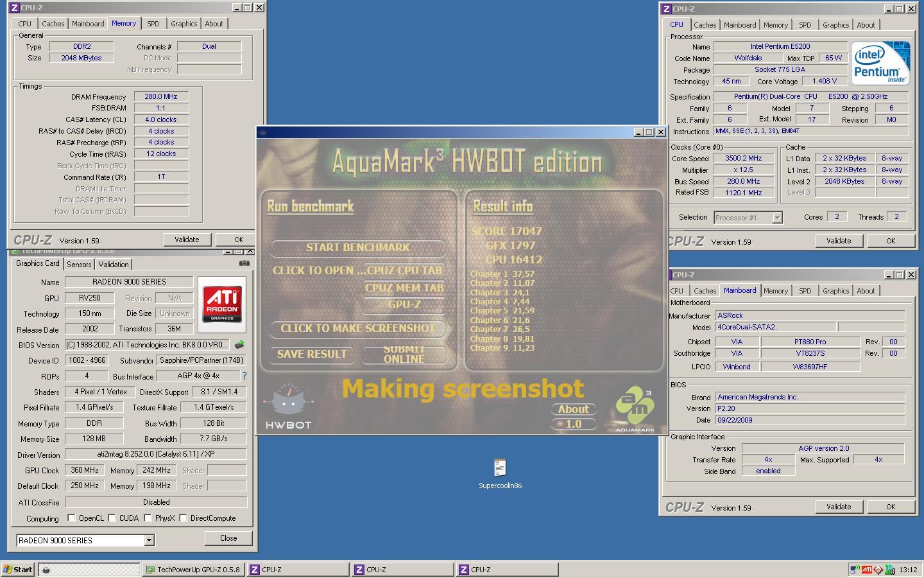Viewport: 924px width, 578px height.
Task: Click SAVE RESULT button
Action: (312, 354)
